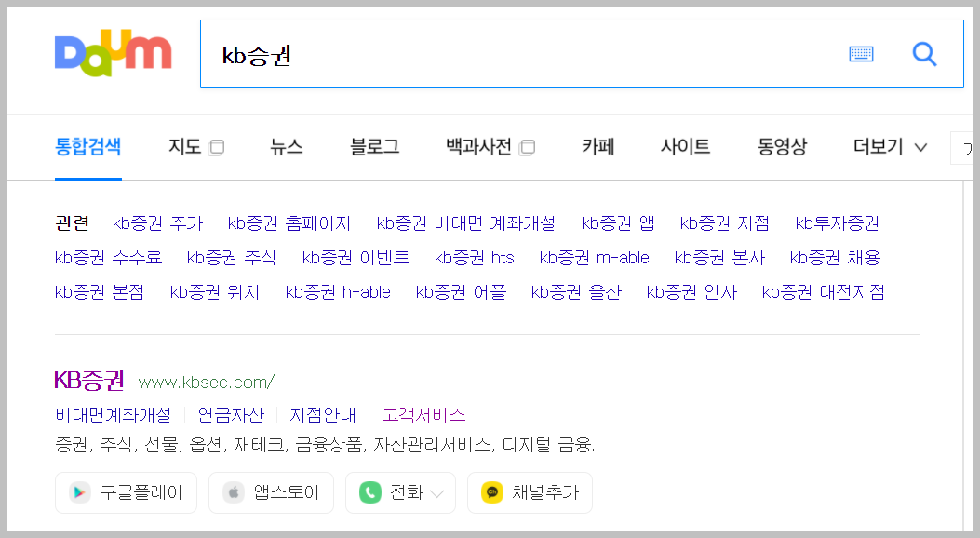
Task: Open related search kb증권 m-able
Action: (x=595, y=258)
